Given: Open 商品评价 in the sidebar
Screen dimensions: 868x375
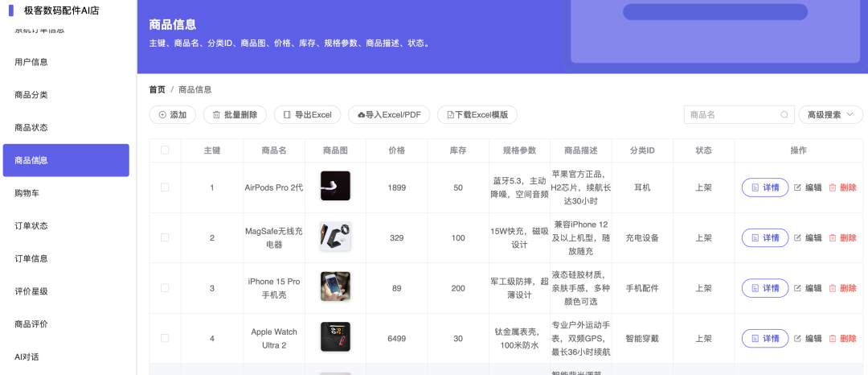Looking at the screenshot, I should tap(66, 324).
